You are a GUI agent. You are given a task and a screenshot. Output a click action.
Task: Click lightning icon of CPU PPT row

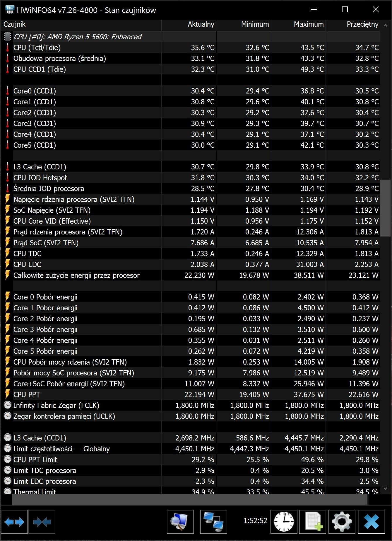[x=7, y=394]
